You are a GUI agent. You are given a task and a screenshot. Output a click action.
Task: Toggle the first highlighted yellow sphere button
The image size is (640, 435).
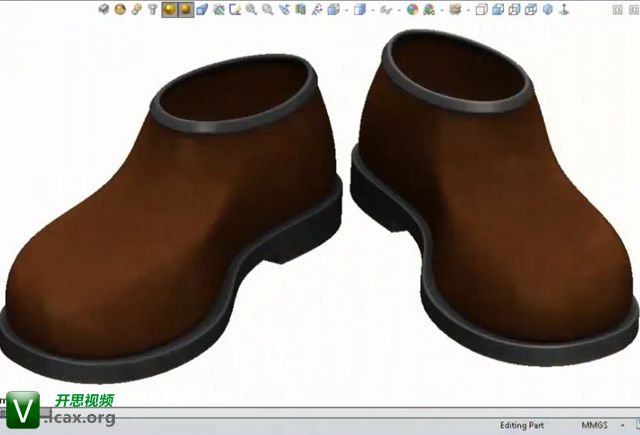click(169, 9)
